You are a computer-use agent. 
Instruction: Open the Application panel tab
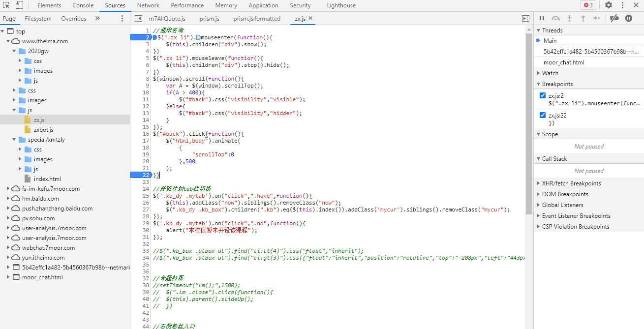coord(263,5)
